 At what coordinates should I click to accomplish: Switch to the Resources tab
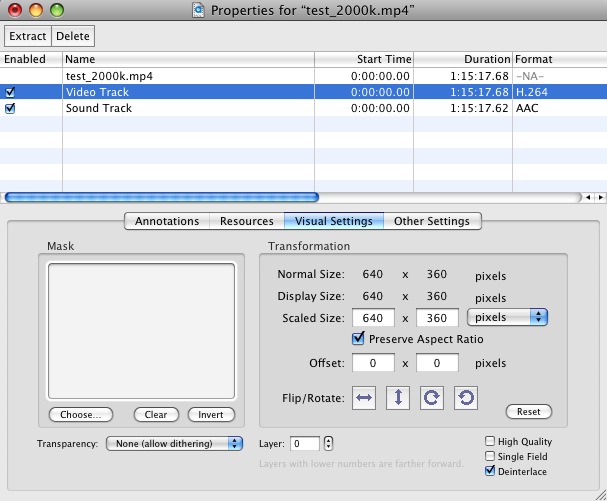pyautogui.click(x=247, y=221)
